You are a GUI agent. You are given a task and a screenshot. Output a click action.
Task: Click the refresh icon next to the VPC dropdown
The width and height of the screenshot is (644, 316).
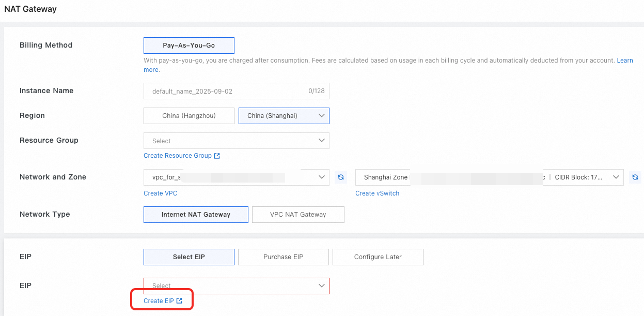tap(341, 177)
